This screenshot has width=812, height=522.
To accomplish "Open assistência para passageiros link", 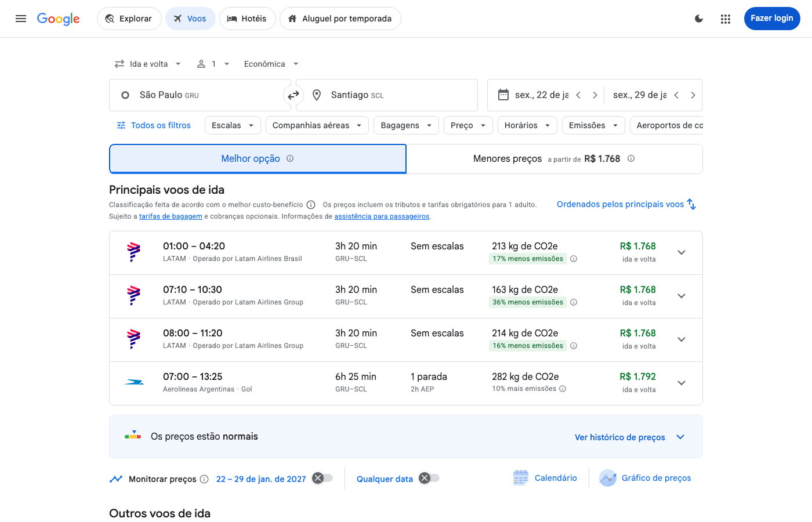I will click(x=382, y=216).
